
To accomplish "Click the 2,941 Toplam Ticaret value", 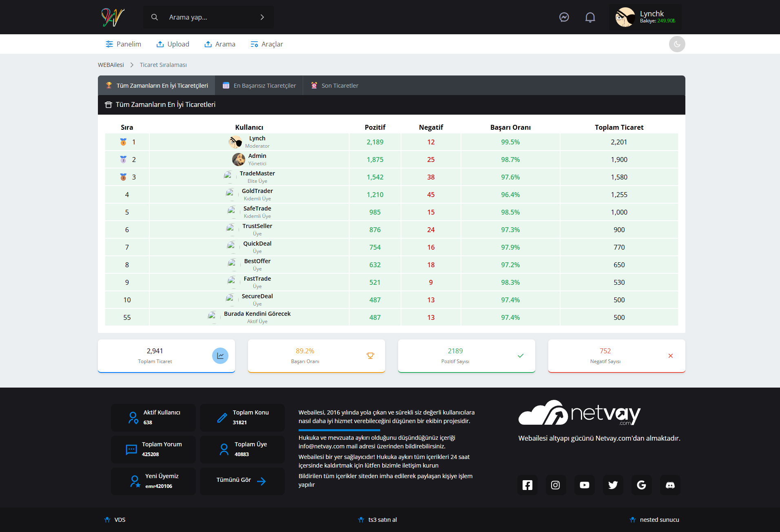I will [155, 351].
